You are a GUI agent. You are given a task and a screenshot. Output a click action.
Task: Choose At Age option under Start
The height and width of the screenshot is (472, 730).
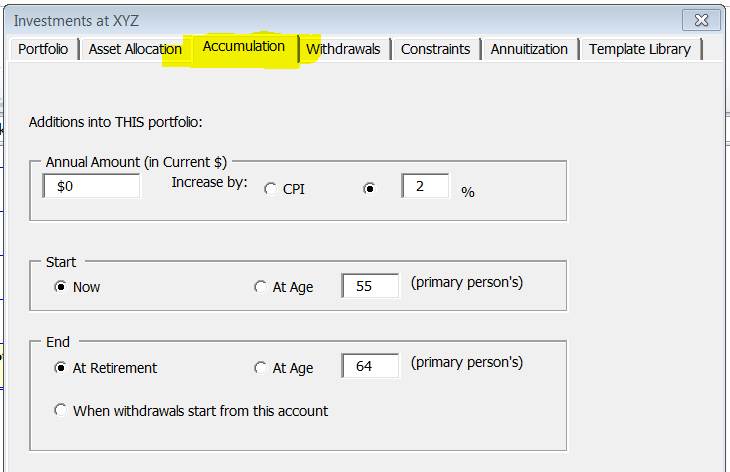coord(260,287)
